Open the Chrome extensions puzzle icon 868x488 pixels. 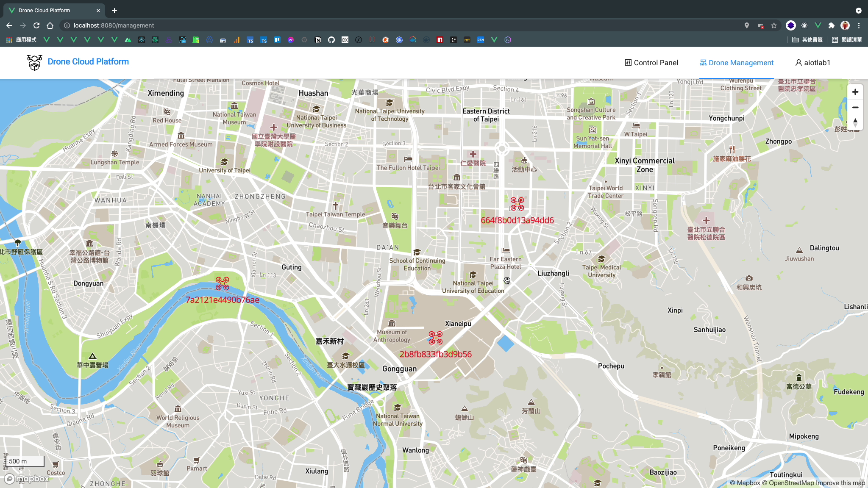click(832, 25)
